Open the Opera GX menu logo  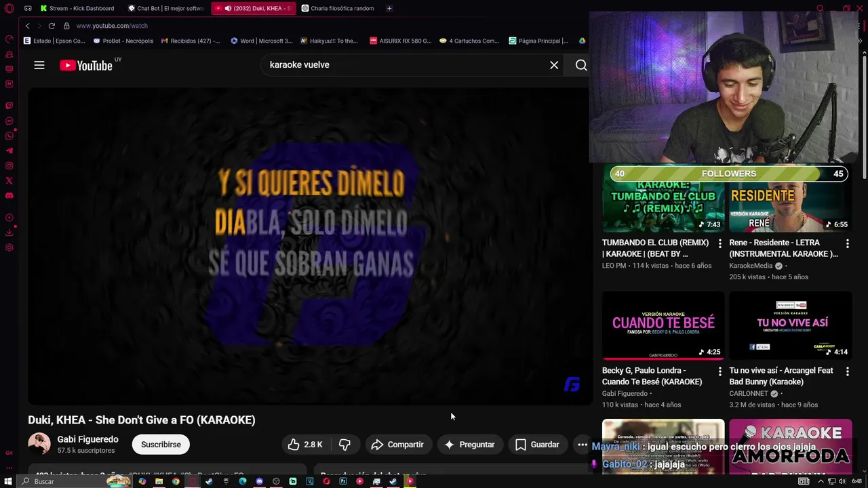click(9, 8)
